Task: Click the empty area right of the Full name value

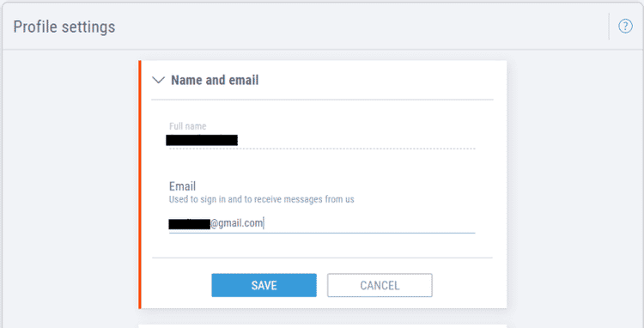Action: [x=356, y=140]
